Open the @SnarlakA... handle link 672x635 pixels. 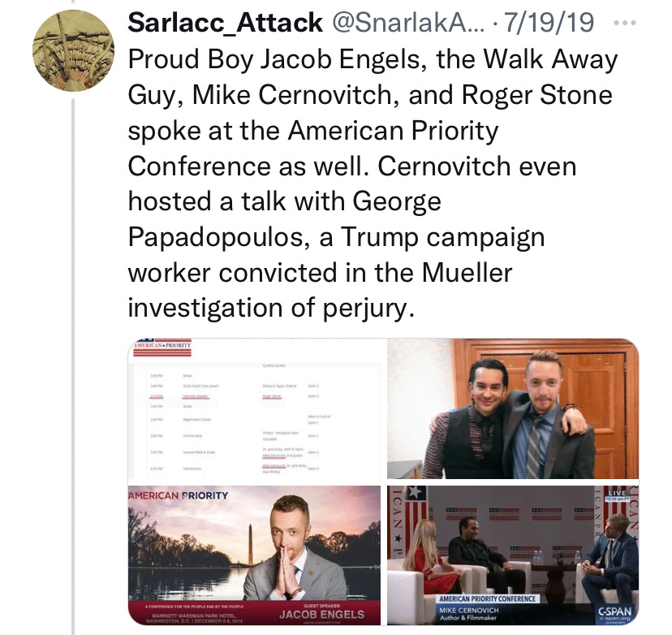399,24
